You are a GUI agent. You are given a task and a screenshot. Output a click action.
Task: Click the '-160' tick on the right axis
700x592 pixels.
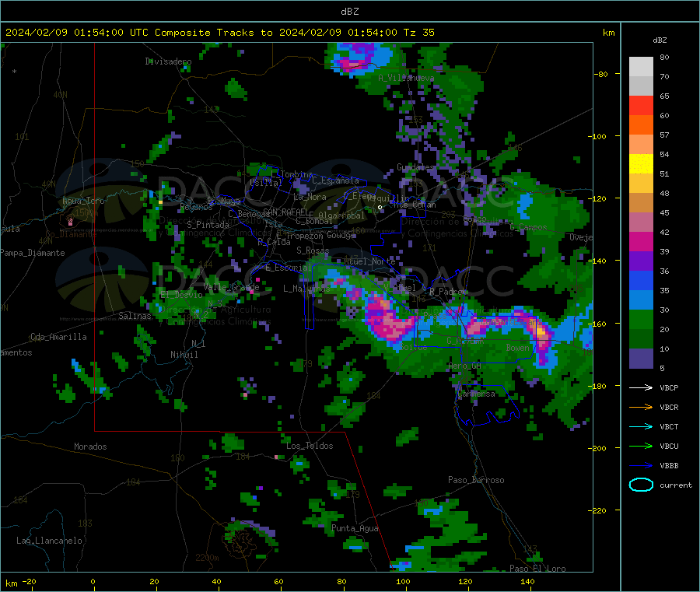point(598,324)
